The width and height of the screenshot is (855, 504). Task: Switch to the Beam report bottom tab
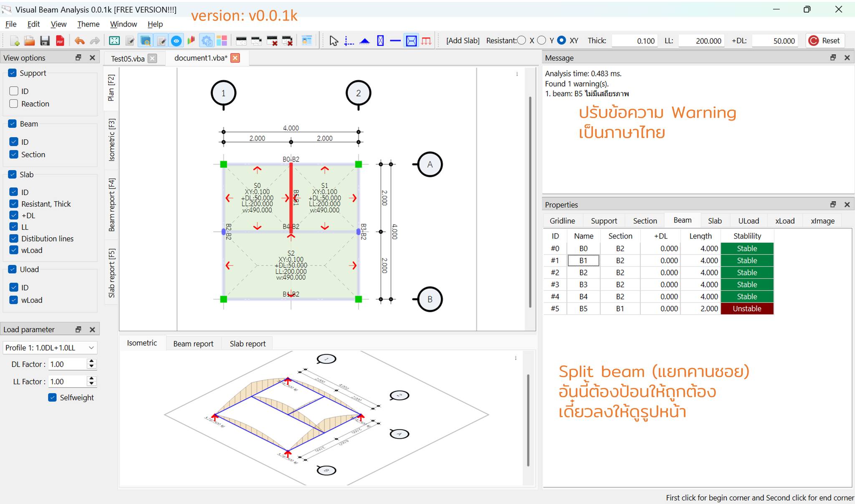click(193, 344)
